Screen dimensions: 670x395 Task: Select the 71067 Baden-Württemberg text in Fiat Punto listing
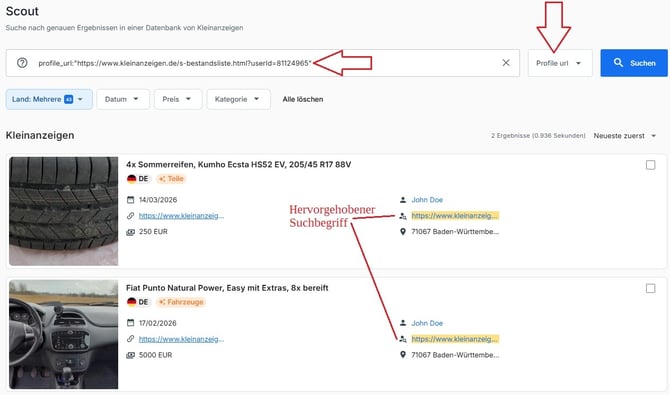point(455,355)
